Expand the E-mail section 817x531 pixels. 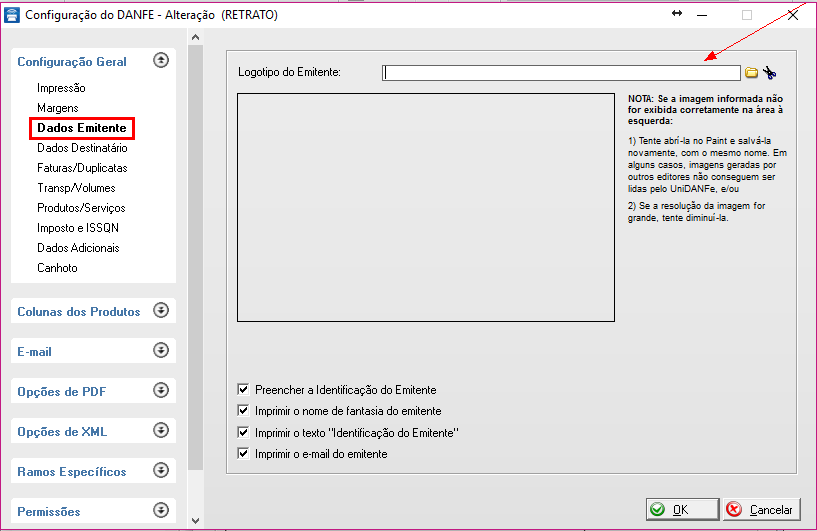pyautogui.click(x=161, y=351)
